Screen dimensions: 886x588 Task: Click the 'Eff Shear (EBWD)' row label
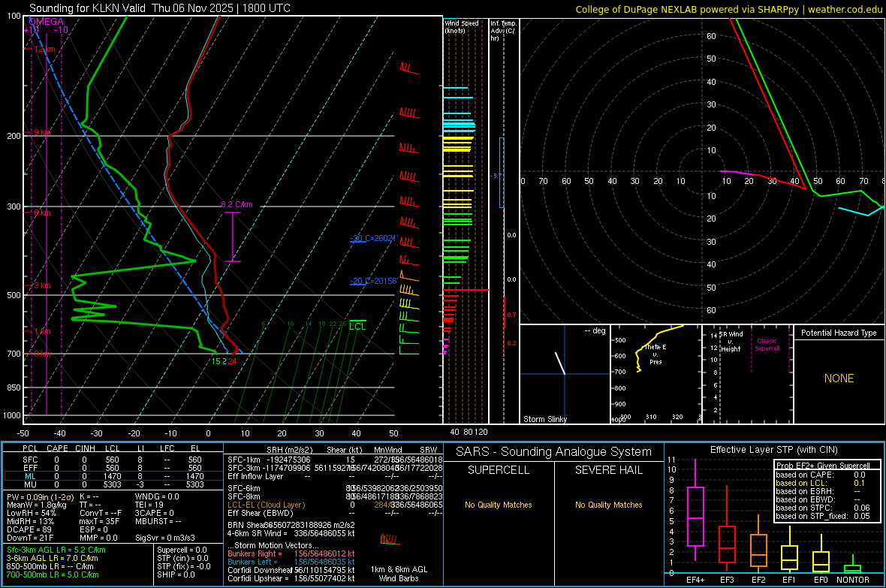pyautogui.click(x=261, y=513)
